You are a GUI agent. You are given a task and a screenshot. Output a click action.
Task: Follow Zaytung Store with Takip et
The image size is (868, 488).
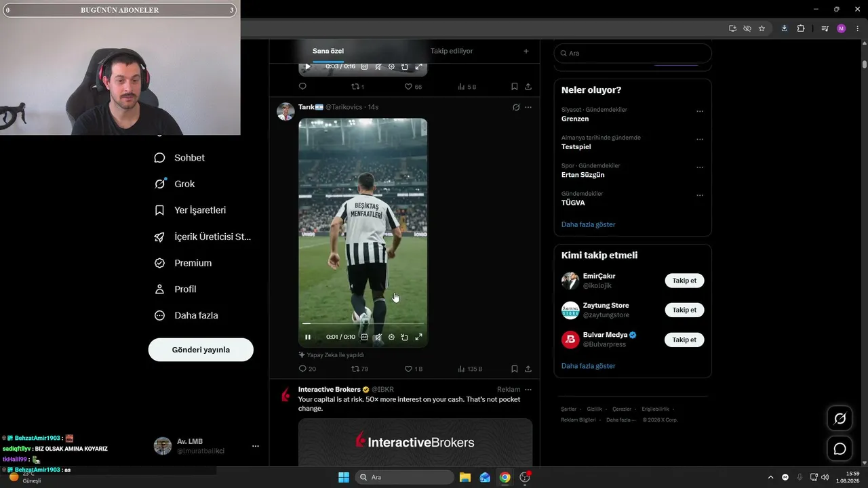point(684,310)
